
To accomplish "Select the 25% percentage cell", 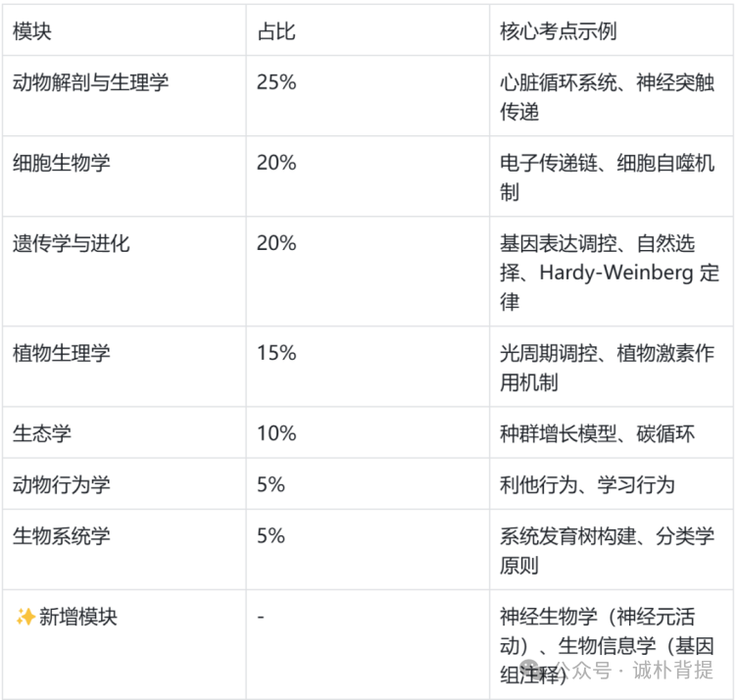I will 276,82.
